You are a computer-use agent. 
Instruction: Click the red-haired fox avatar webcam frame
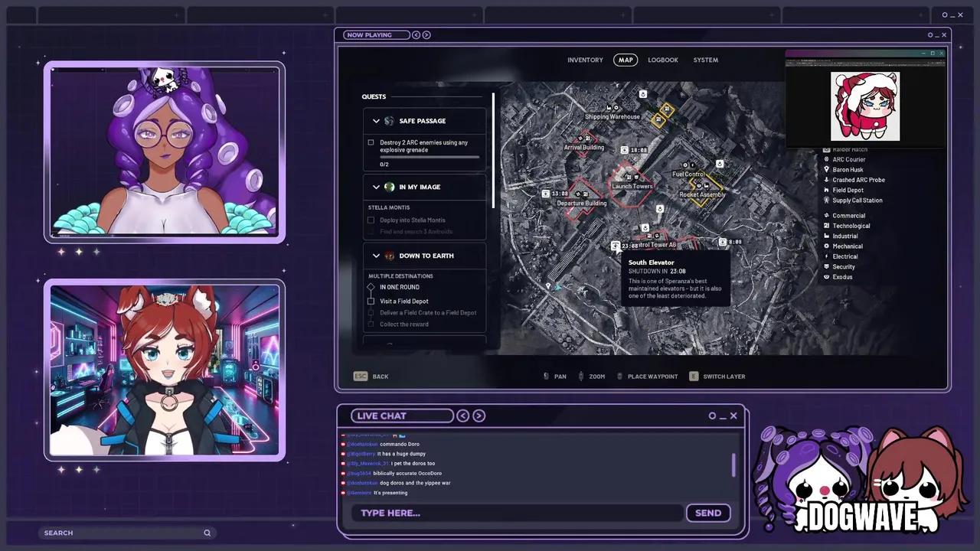point(165,370)
